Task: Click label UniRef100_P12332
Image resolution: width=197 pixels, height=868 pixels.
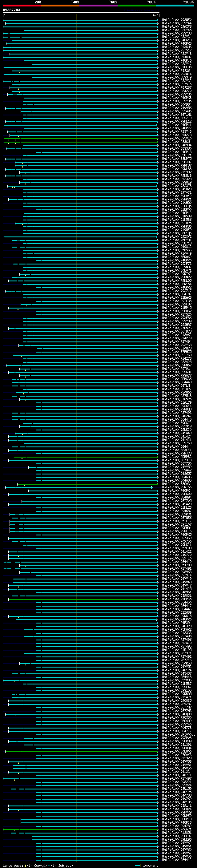Action: (176, 172)
